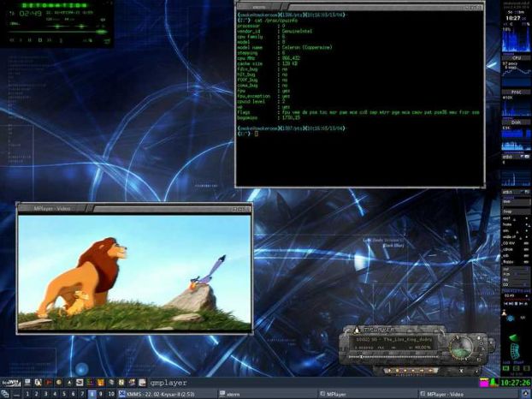The height and width of the screenshot is (399, 532).
Task: Switch to workspace 1
Action: pyautogui.click(x=27, y=394)
